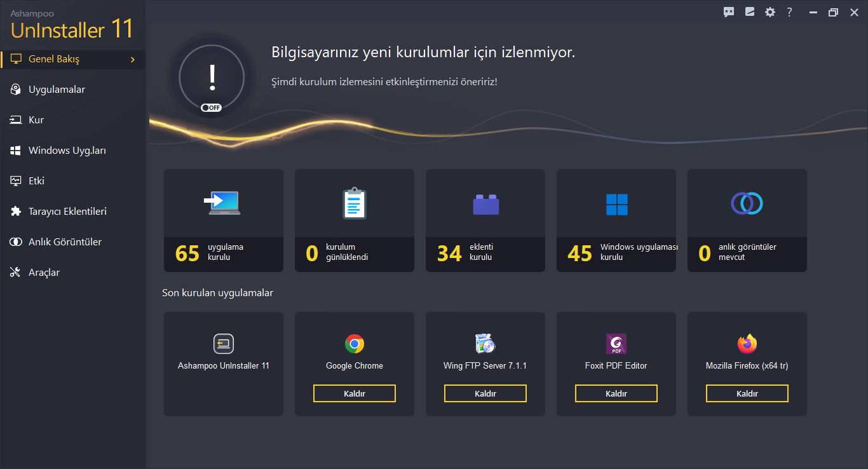This screenshot has height=469, width=868.
Task: Click 'Şimdi kurulum izlemesini etkinleştirmenizi öneririz' text
Action: pos(384,82)
